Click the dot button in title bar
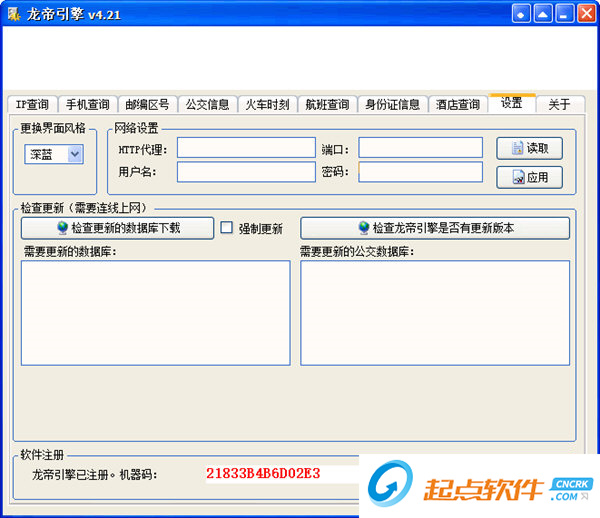 pyautogui.click(x=521, y=14)
